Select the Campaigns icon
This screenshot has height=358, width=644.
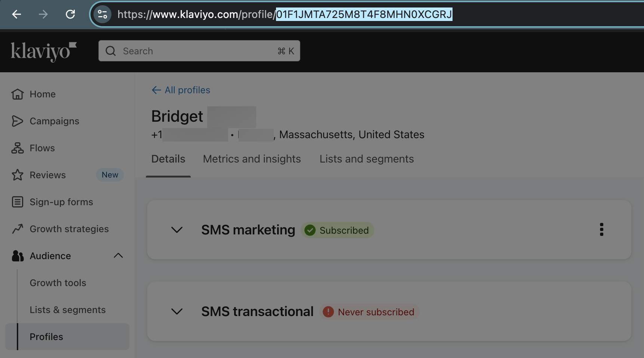click(x=17, y=121)
